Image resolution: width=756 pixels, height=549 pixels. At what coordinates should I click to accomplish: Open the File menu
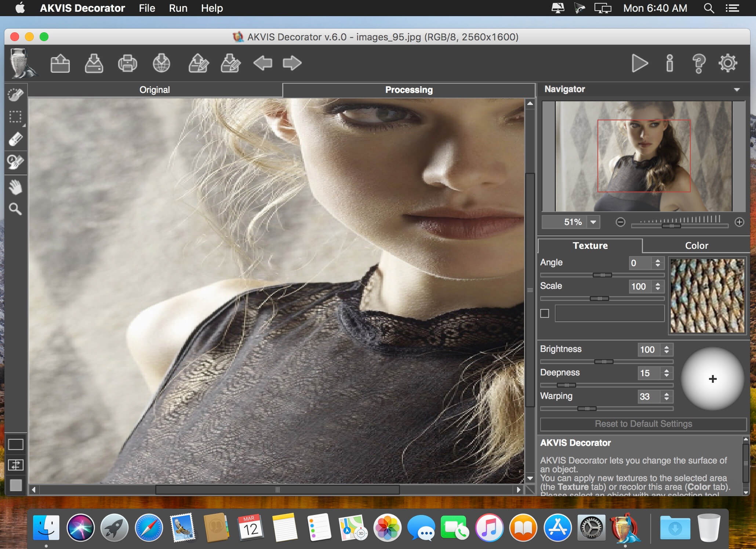point(147,8)
